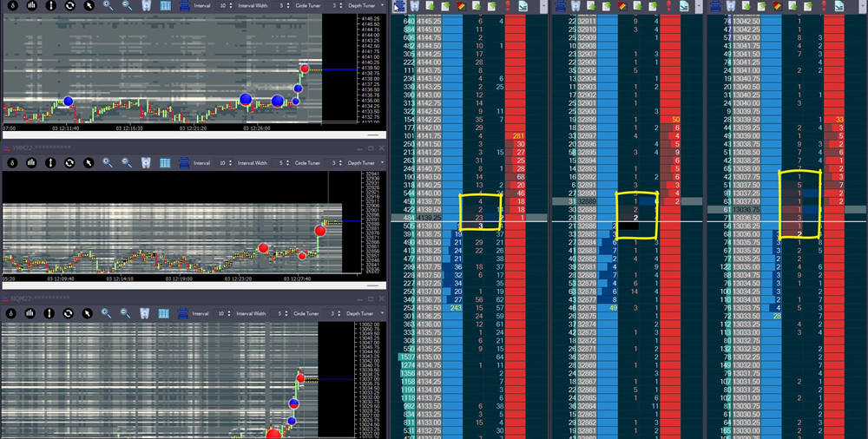
Task: Click stacked blue bars icon in 13036 DOM toolbar
Action: click(716, 6)
